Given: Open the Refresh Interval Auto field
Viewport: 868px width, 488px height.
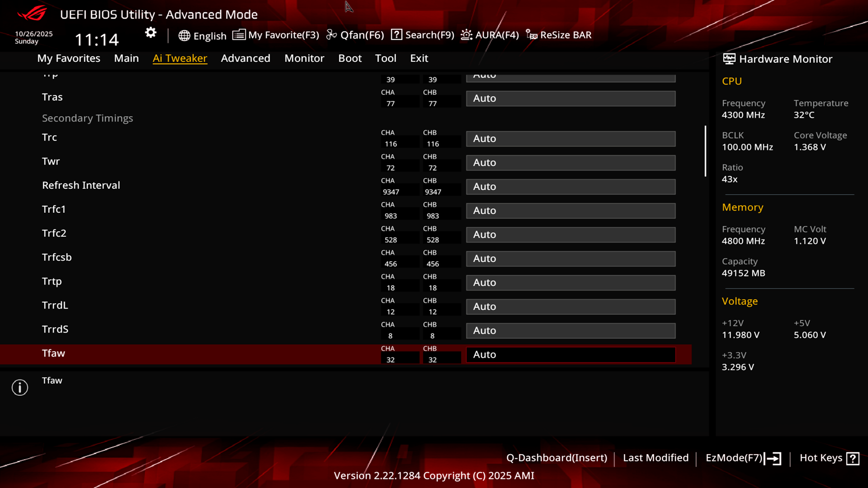Looking at the screenshot, I should coord(571,187).
